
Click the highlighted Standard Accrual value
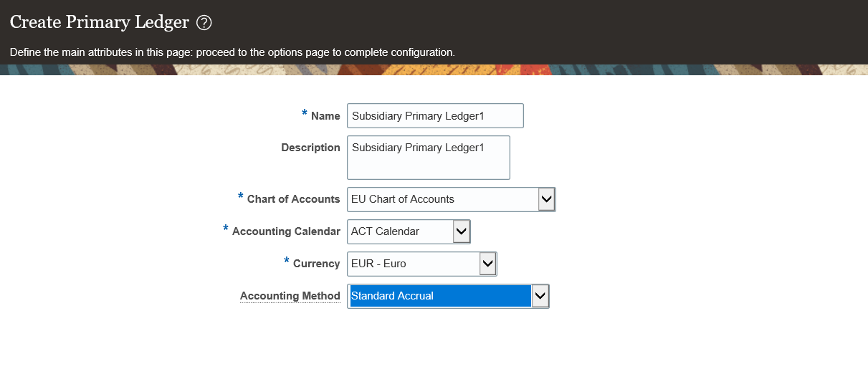(x=439, y=296)
